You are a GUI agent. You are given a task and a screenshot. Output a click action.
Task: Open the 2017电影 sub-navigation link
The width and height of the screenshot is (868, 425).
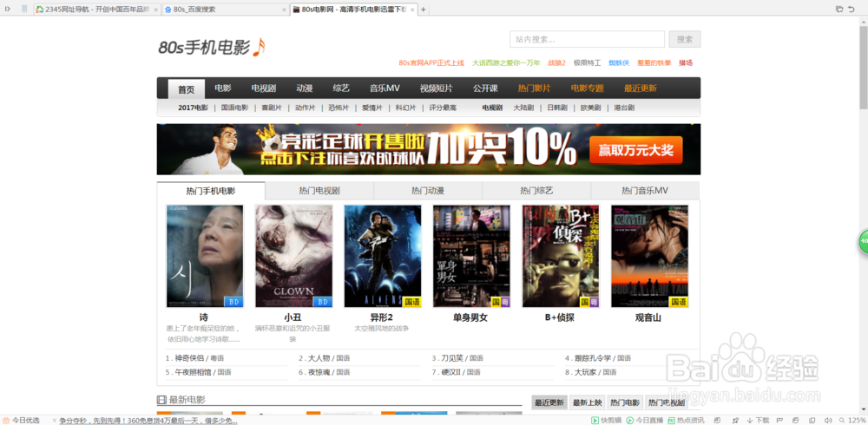coord(194,108)
